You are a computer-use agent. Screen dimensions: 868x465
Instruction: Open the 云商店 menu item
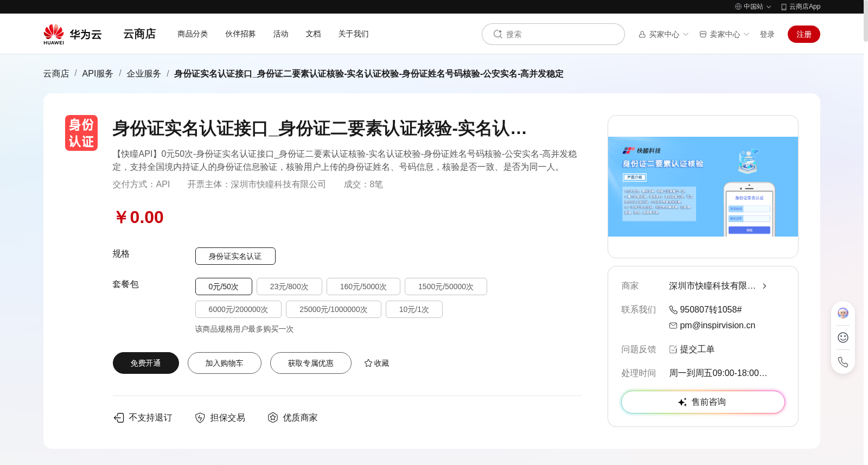(139, 34)
